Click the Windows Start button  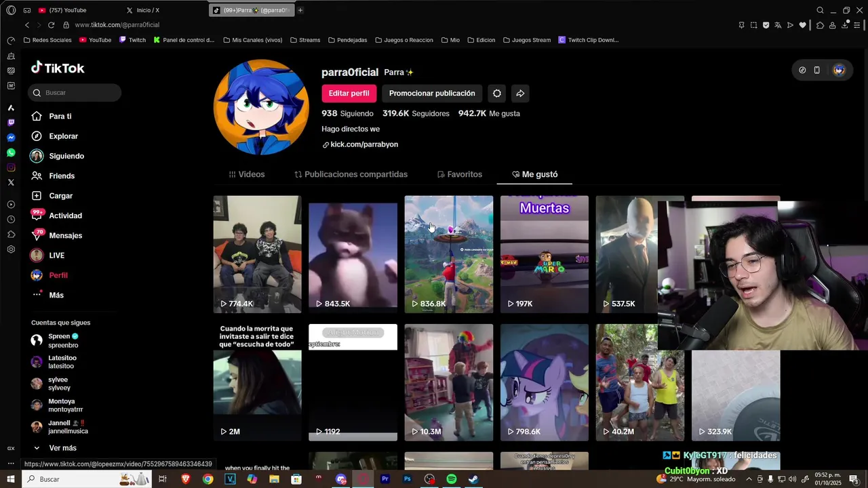[x=11, y=479]
